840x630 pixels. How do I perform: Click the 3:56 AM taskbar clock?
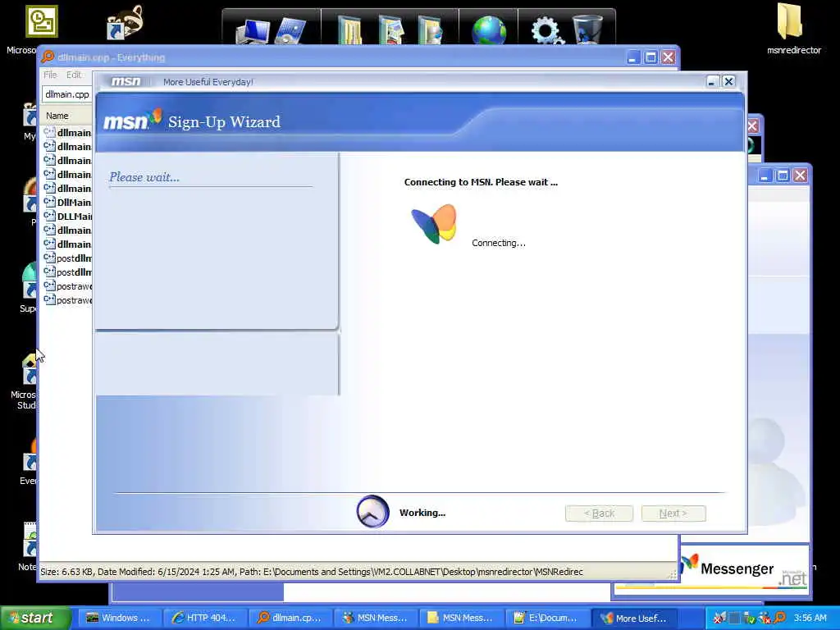810,618
